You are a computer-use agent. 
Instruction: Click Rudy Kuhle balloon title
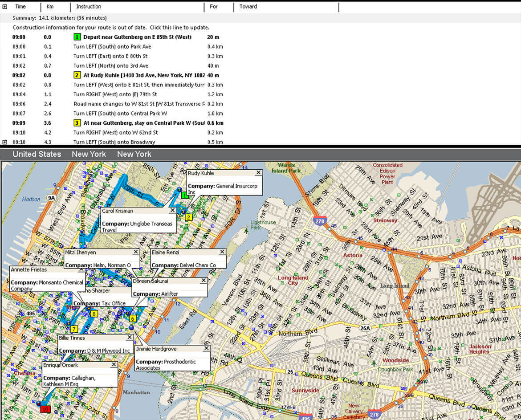[201, 173]
